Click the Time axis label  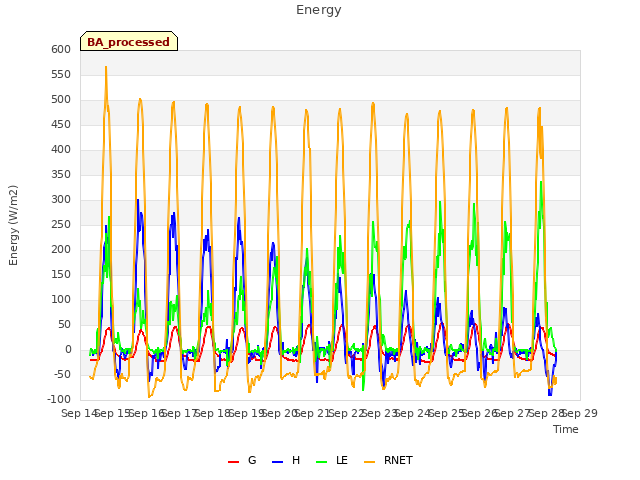pyautogui.click(x=566, y=429)
